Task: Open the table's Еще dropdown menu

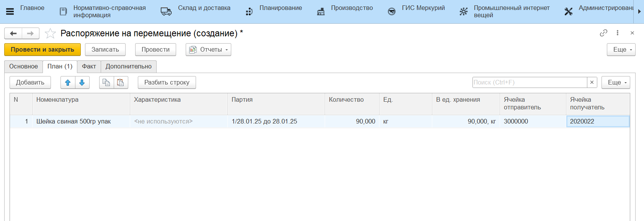Action: point(616,83)
